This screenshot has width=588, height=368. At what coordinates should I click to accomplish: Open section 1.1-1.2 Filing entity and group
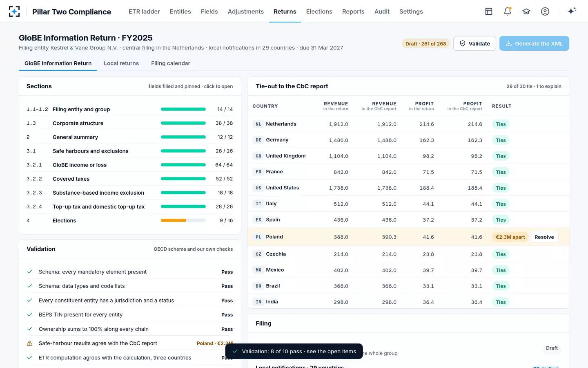tap(129, 109)
